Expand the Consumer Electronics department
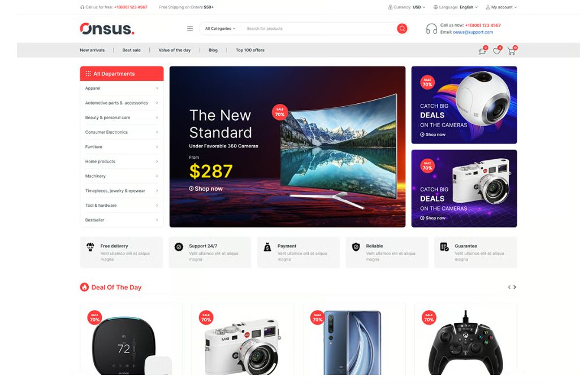The width and height of the screenshot is (588, 384). point(122,132)
